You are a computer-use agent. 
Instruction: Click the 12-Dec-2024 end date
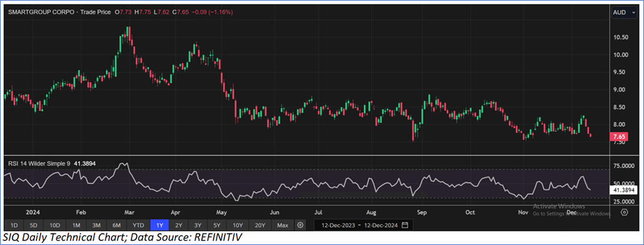pos(381,226)
